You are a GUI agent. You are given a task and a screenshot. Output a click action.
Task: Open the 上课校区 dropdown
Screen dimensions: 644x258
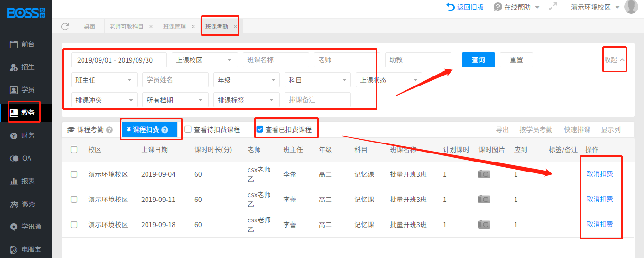point(204,60)
